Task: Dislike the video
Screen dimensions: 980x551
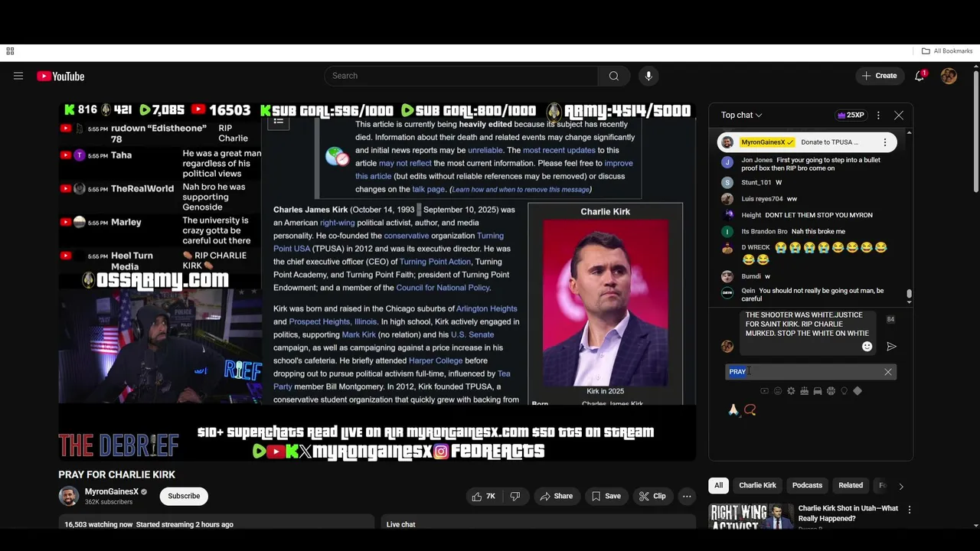Action: 515,496
